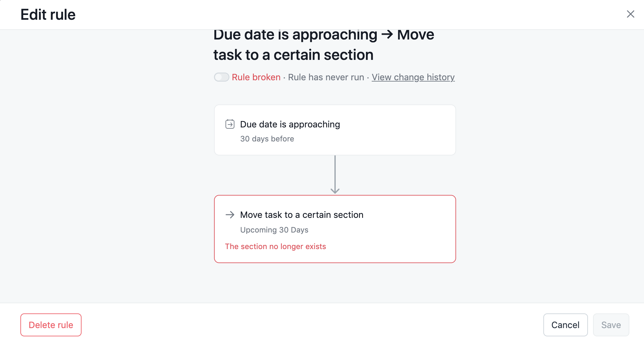Click the Rule broken status label
The width and height of the screenshot is (644, 344).
tap(256, 77)
